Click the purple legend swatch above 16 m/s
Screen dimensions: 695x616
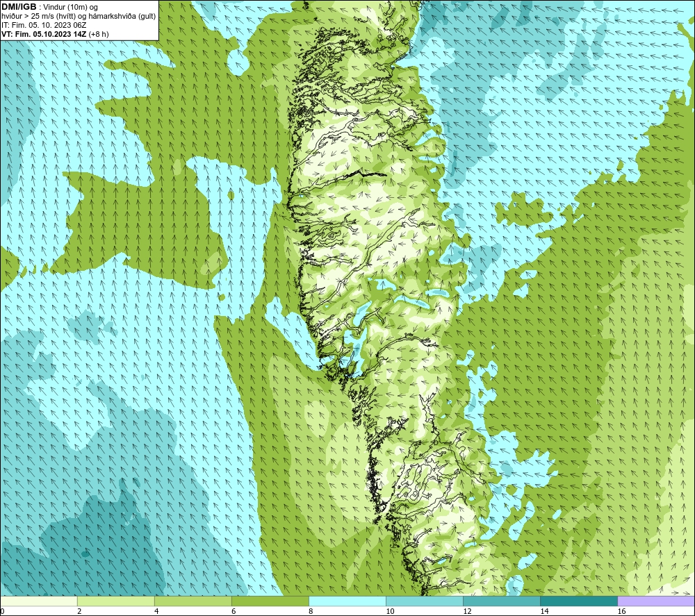click(656, 601)
